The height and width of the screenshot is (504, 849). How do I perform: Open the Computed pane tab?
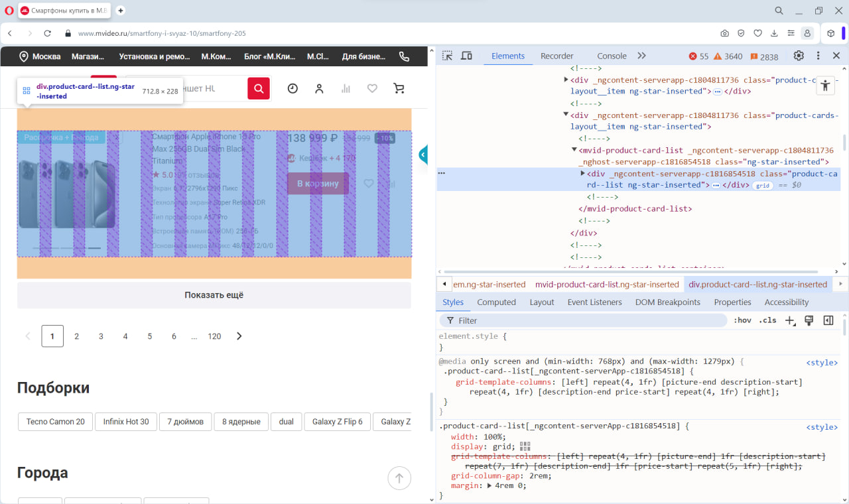click(x=496, y=302)
